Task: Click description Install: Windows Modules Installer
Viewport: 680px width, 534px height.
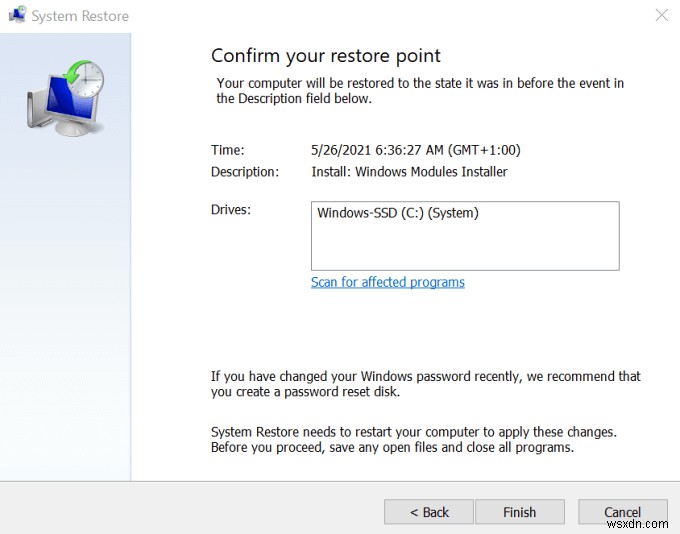Action: click(x=409, y=172)
